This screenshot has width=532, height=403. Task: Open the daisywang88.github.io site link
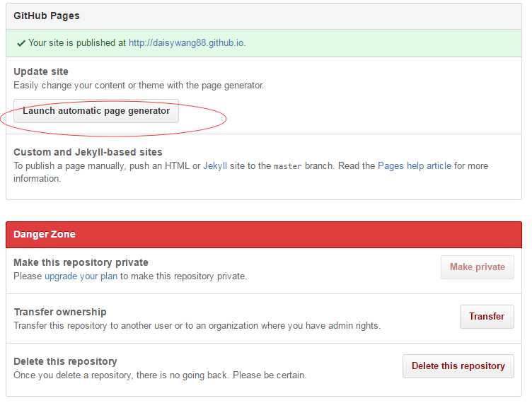click(x=186, y=43)
